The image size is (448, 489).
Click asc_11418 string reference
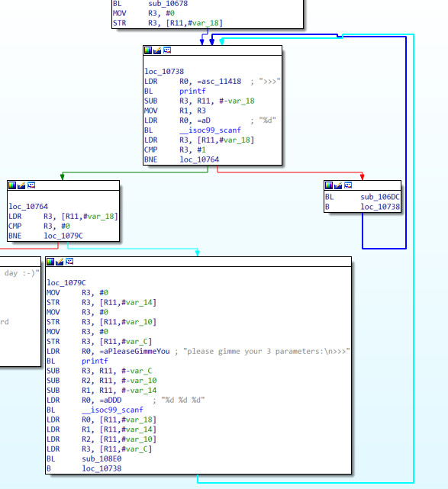tap(219, 82)
